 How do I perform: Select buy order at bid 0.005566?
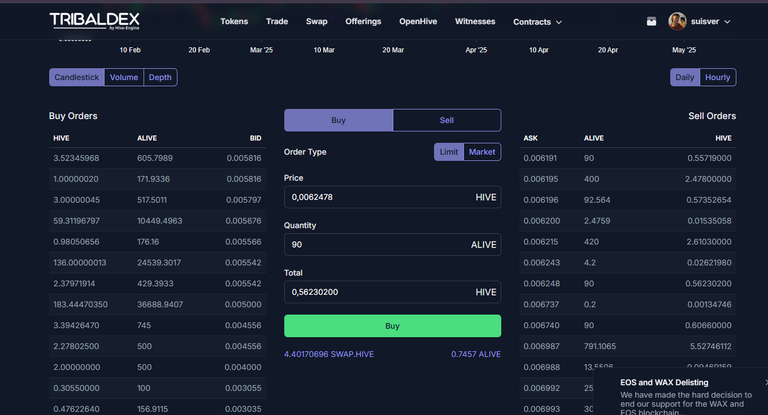pyautogui.click(x=157, y=242)
